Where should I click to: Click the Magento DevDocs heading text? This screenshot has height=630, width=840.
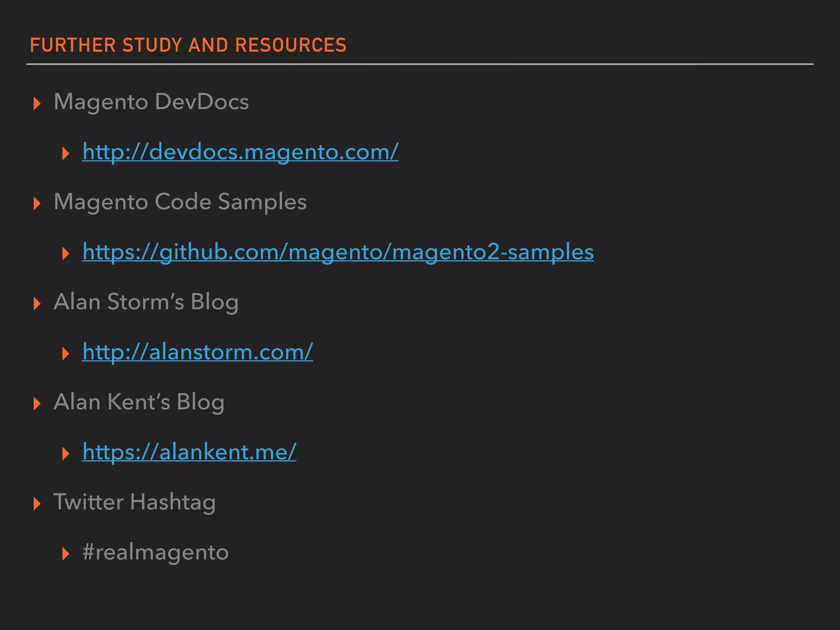pyautogui.click(x=151, y=102)
